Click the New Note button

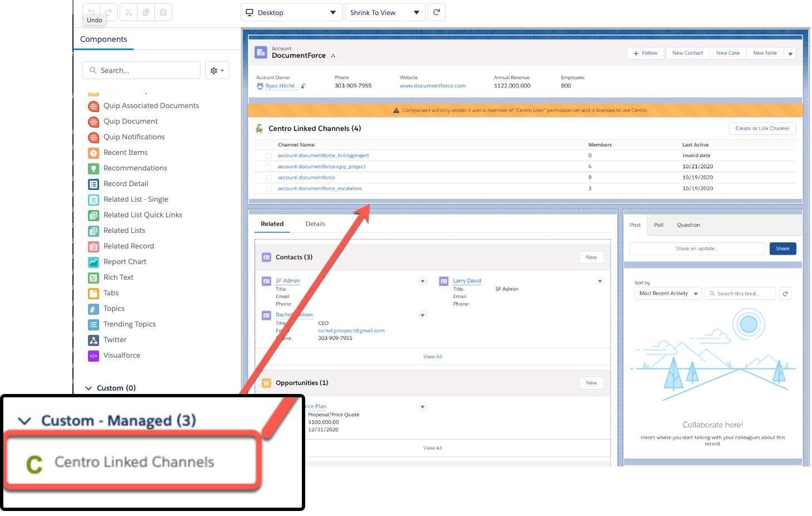point(765,53)
